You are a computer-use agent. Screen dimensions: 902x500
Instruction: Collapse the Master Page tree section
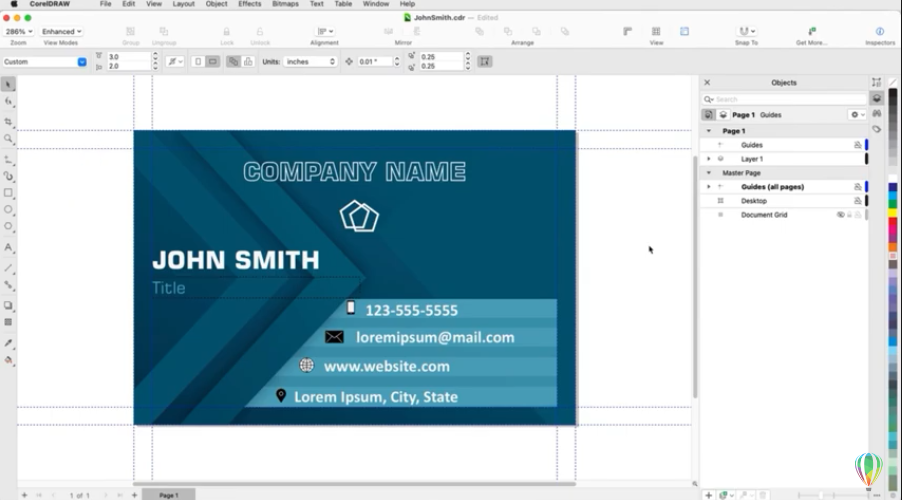pyautogui.click(x=709, y=173)
